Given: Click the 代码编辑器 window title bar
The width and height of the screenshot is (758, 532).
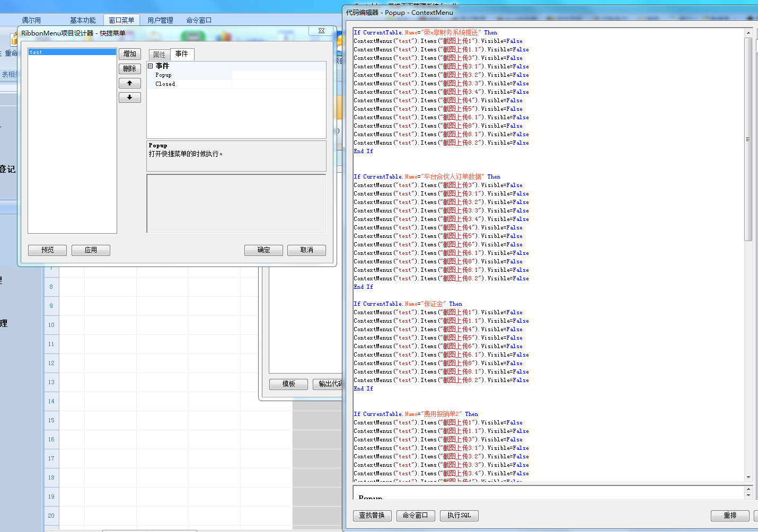Looking at the screenshot, I should click(550, 12).
